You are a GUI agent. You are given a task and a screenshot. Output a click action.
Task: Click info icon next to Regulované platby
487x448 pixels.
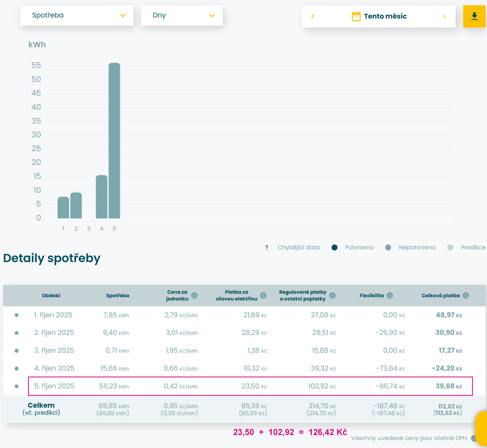(x=332, y=295)
